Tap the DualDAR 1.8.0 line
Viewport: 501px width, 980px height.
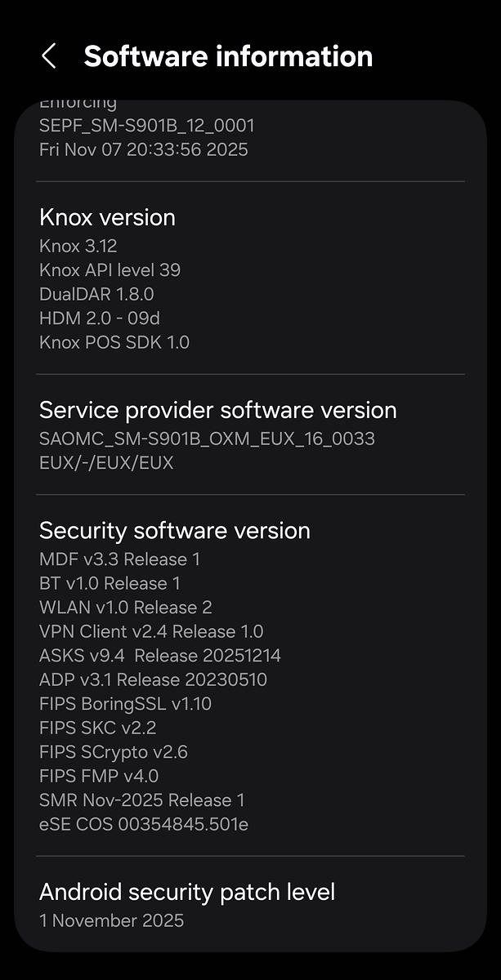(96, 294)
